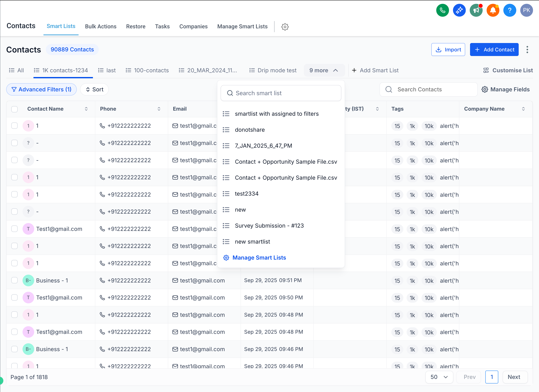
Task: Sort by Contact Name column arrows
Action: coord(86,109)
